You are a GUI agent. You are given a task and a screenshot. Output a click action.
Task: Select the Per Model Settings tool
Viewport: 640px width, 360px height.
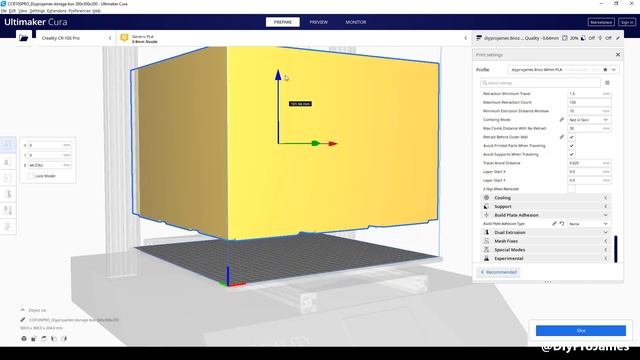(x=8, y=210)
